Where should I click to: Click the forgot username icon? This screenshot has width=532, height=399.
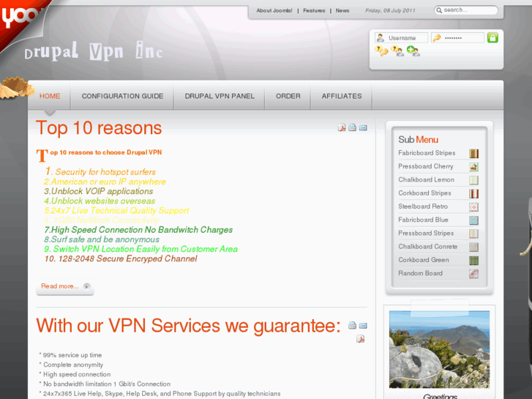[397, 51]
